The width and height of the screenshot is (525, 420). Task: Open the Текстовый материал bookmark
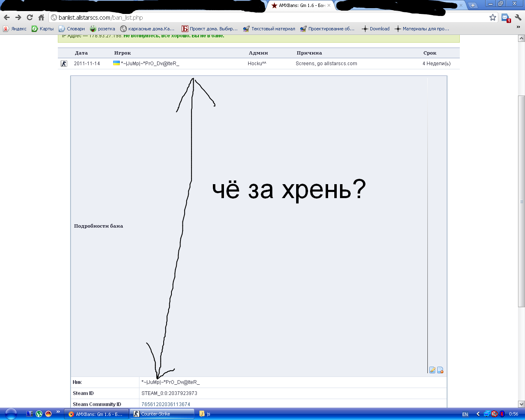269,29
